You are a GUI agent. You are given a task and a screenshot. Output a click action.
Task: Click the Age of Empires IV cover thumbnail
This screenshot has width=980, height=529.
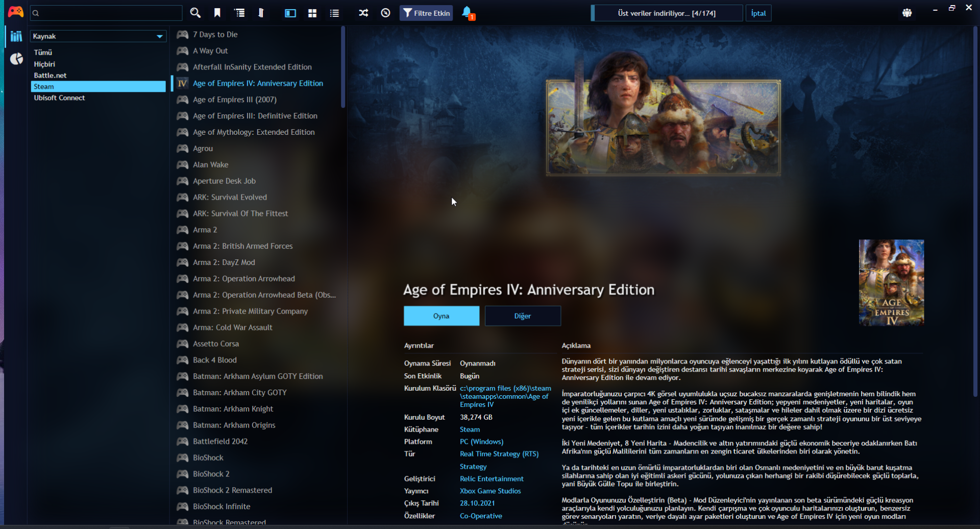coord(891,283)
